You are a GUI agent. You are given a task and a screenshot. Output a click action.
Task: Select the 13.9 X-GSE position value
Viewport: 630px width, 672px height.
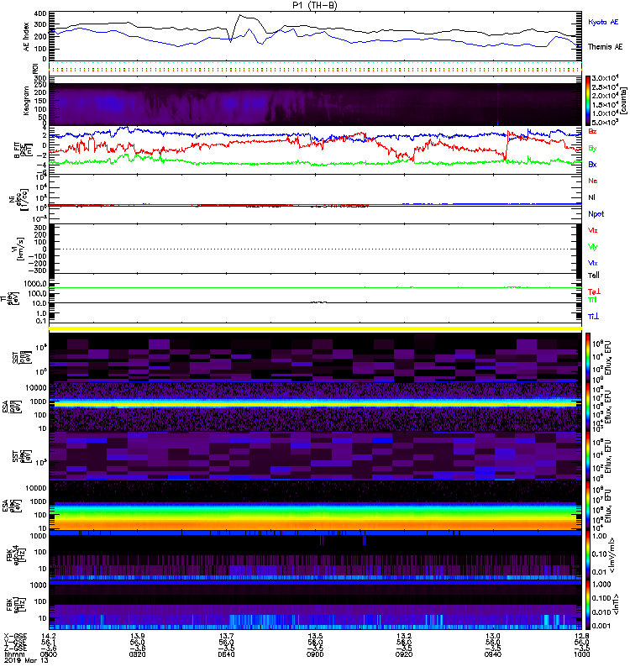[x=137, y=636]
